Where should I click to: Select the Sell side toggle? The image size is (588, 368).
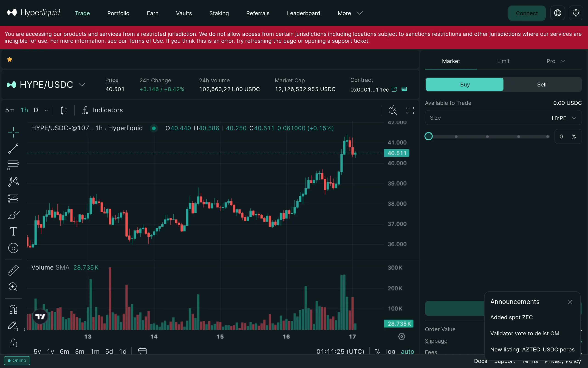[x=542, y=84]
